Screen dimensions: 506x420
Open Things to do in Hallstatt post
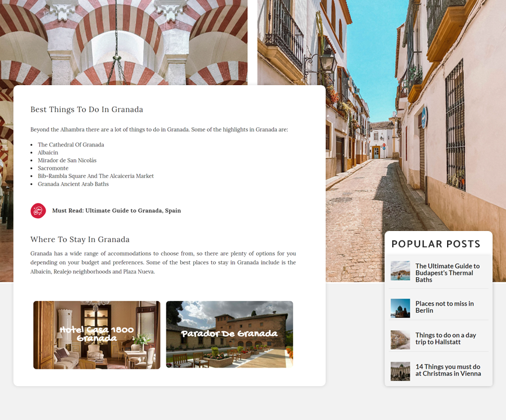(445, 339)
